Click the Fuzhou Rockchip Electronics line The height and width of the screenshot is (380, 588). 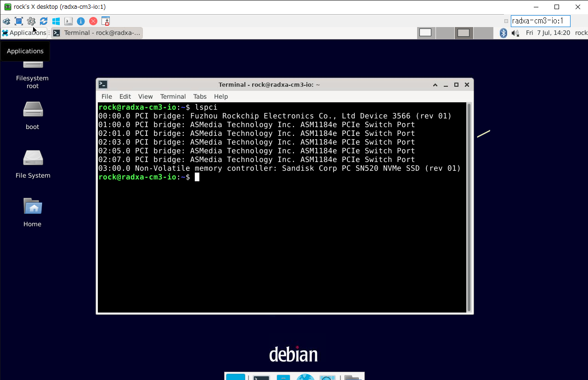[275, 116]
